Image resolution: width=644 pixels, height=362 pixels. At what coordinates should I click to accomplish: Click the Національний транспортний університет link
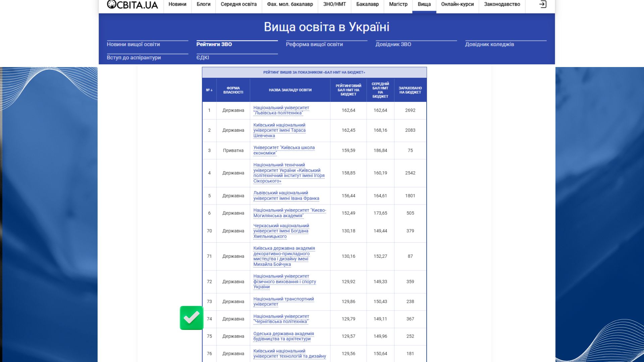point(283,301)
